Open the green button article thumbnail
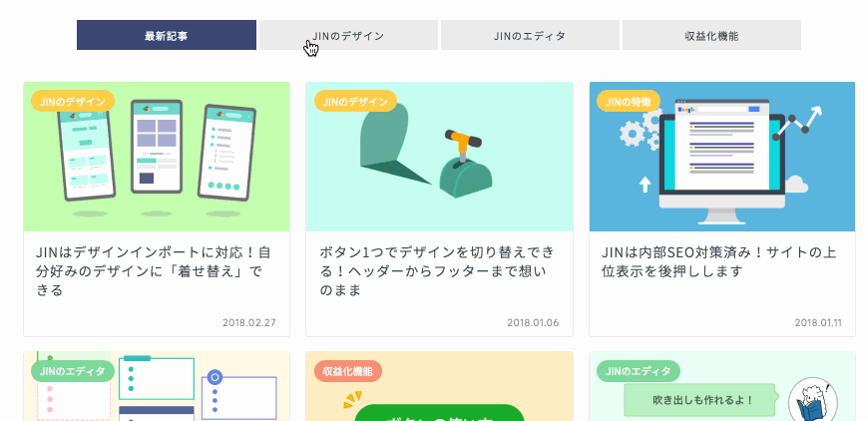This screenshot has width=868, height=421. [439, 386]
